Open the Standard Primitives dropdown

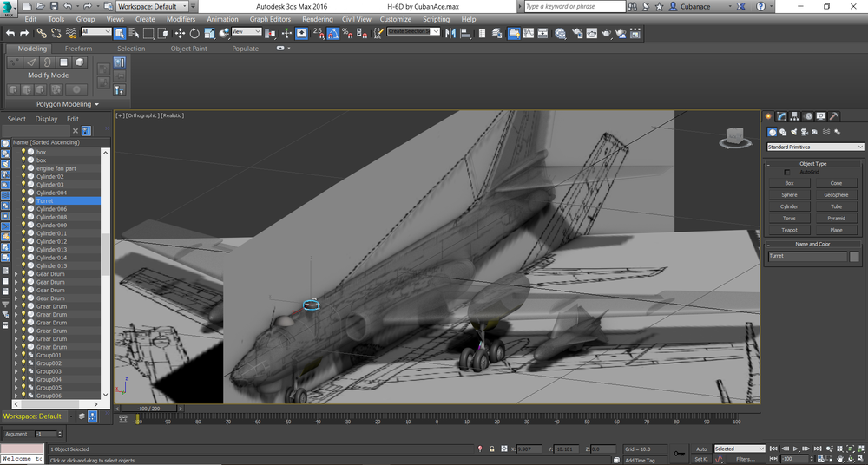point(815,147)
